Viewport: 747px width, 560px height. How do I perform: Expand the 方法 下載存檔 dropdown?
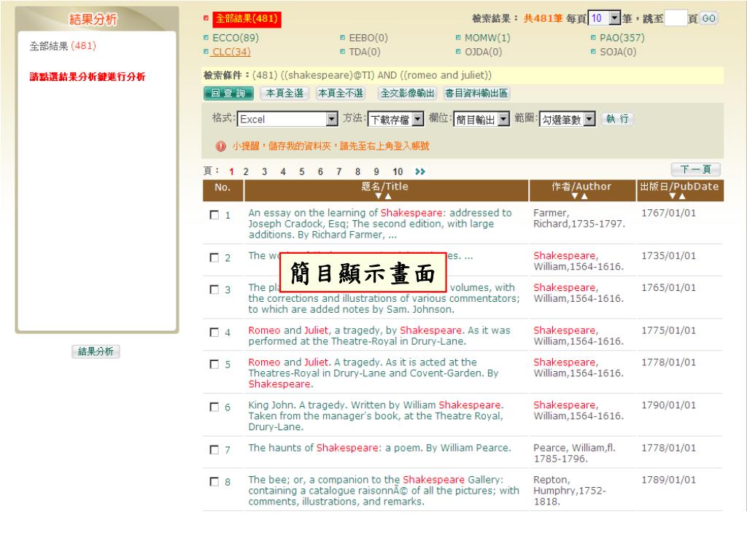(x=395, y=119)
